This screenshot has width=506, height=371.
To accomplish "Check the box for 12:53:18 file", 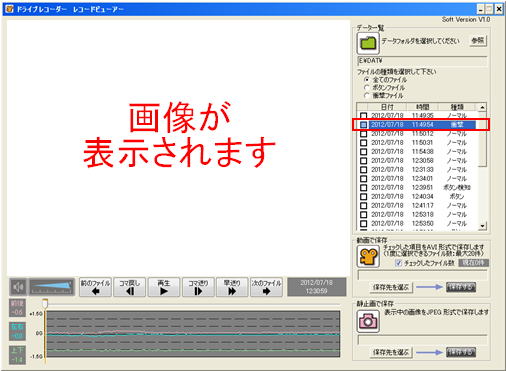I will click(x=364, y=215).
